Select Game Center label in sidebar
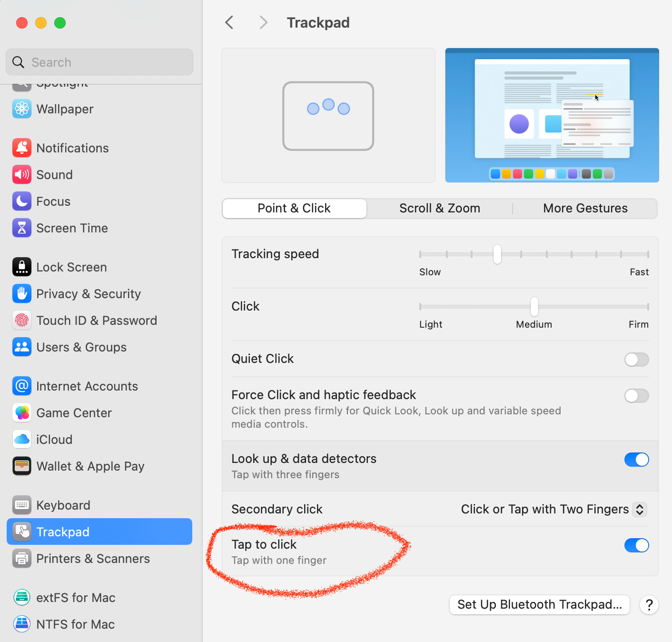 click(74, 413)
